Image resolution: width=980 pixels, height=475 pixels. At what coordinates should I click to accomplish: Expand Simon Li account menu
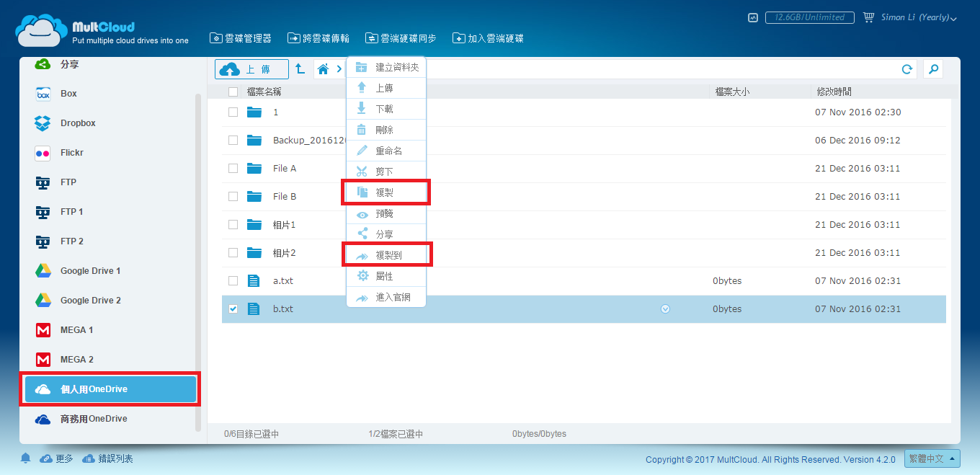919,18
